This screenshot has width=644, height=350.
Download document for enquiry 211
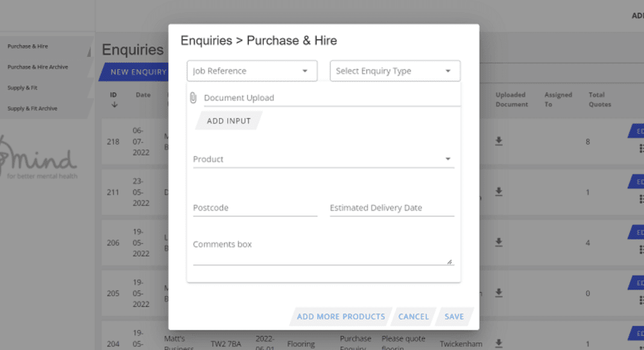(499, 191)
